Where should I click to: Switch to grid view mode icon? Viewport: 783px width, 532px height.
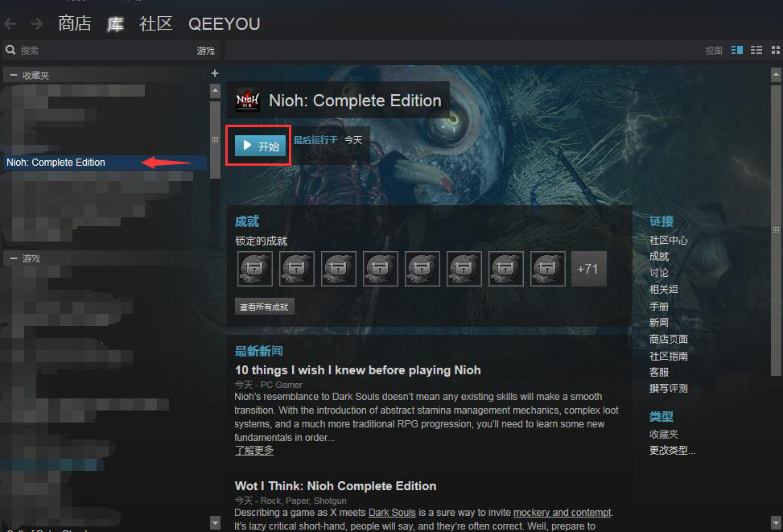tap(776, 50)
